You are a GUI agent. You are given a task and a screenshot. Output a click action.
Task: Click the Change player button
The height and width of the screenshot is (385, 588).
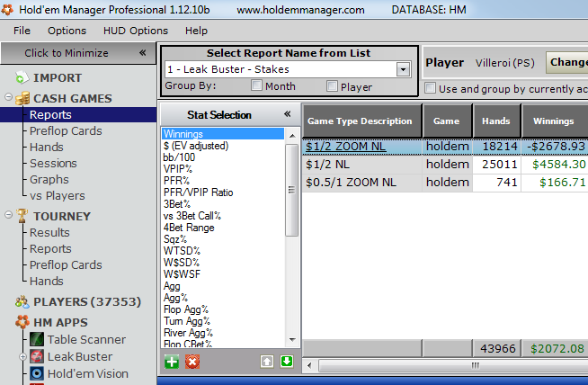coord(566,62)
